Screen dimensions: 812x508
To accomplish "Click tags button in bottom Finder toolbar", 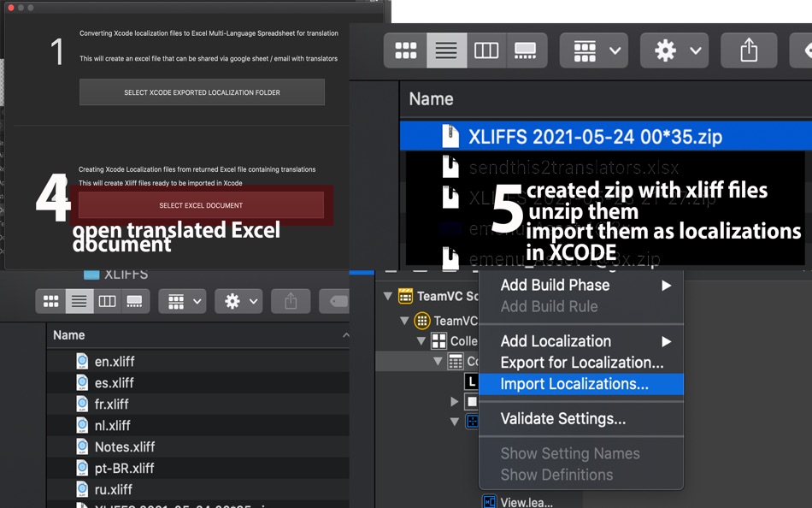I will coord(336,301).
